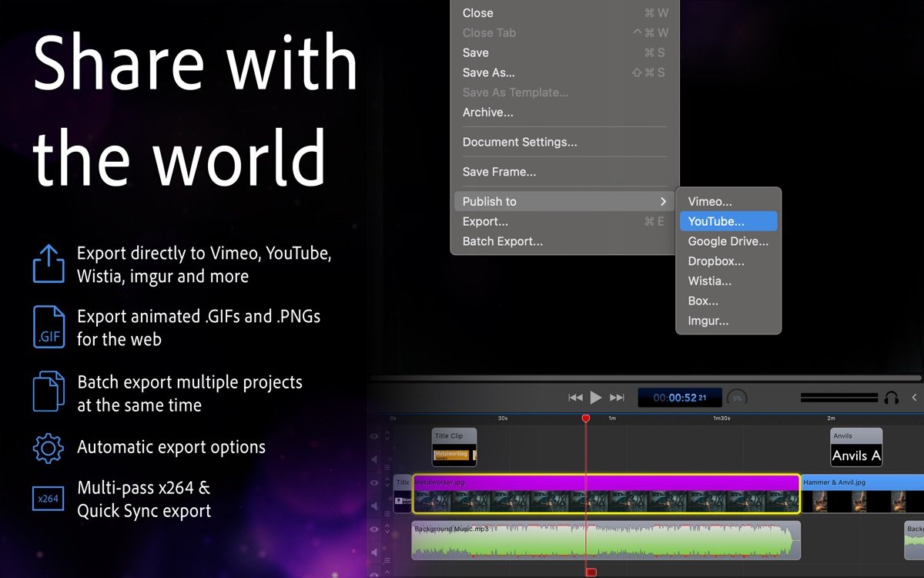Collapse side panel using the chevron arrow
This screenshot has height=578, width=924.
[x=915, y=398]
